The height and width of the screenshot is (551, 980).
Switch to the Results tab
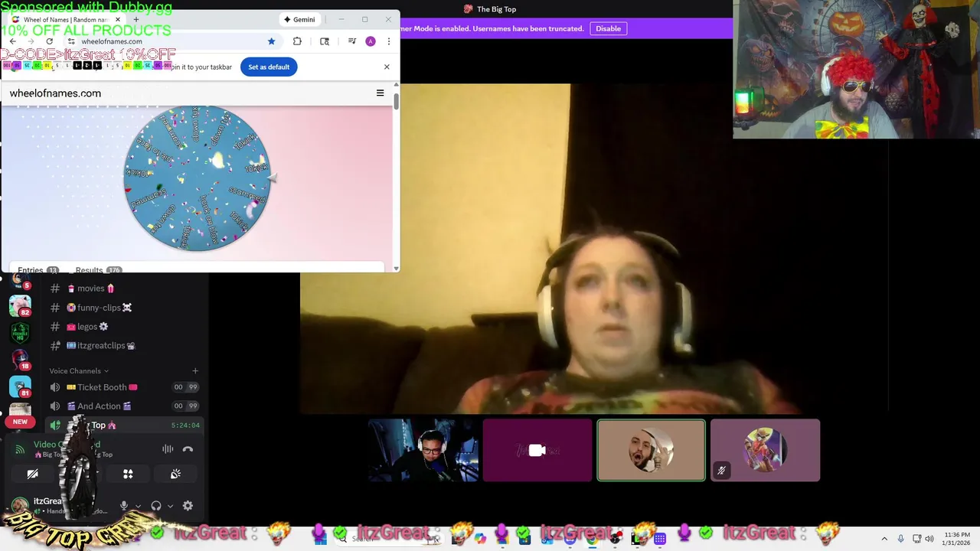[98, 270]
